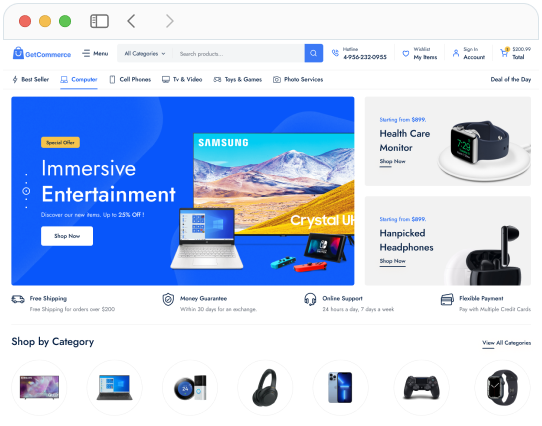Open the Deal of the Day link
Viewport: 542px width, 426px height.
pos(511,80)
